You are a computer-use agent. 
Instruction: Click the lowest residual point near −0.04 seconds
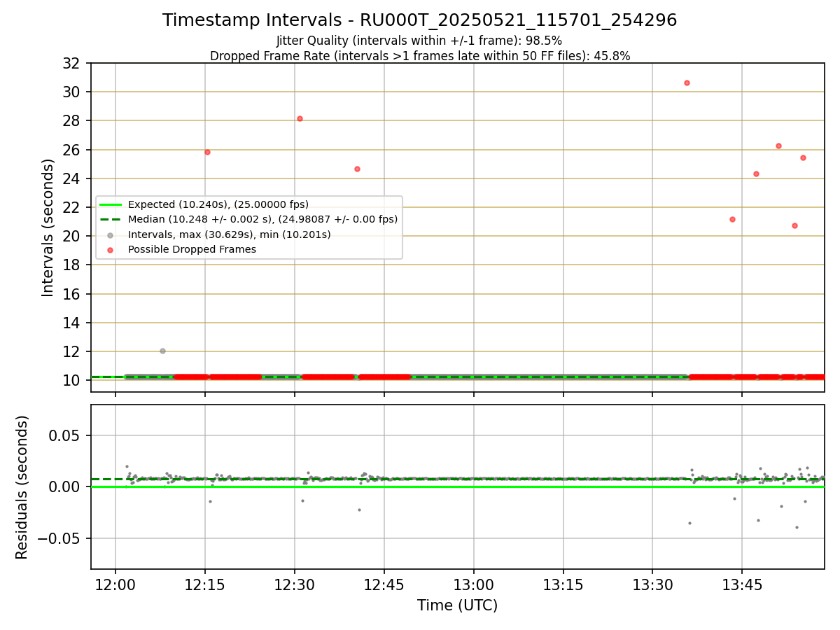click(797, 527)
